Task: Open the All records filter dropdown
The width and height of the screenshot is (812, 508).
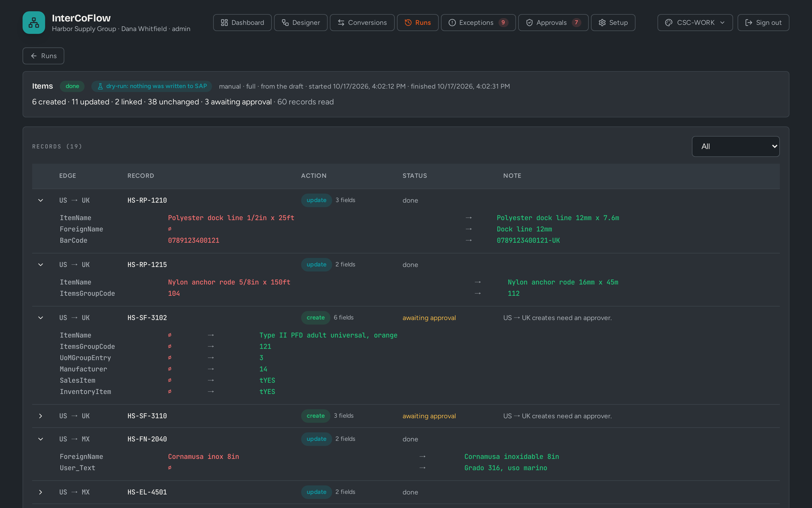Action: click(x=736, y=146)
